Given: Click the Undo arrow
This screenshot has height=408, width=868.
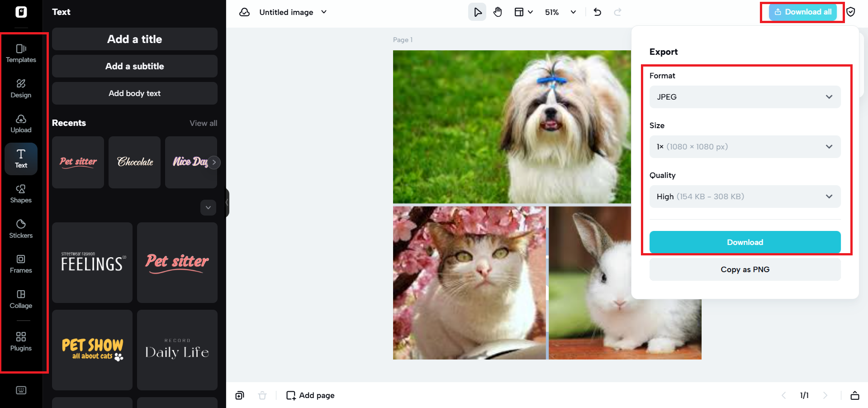Looking at the screenshot, I should 597,12.
